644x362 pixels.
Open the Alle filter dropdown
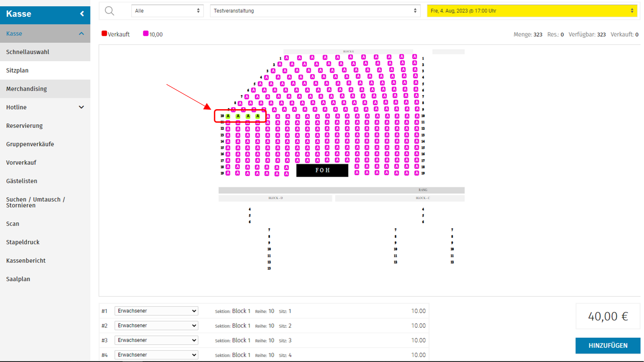pyautogui.click(x=167, y=11)
